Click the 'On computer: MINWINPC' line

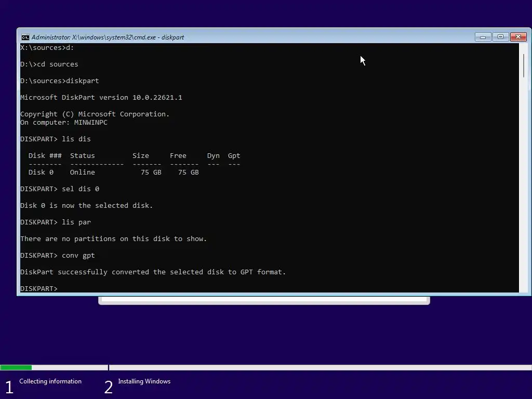coord(64,123)
